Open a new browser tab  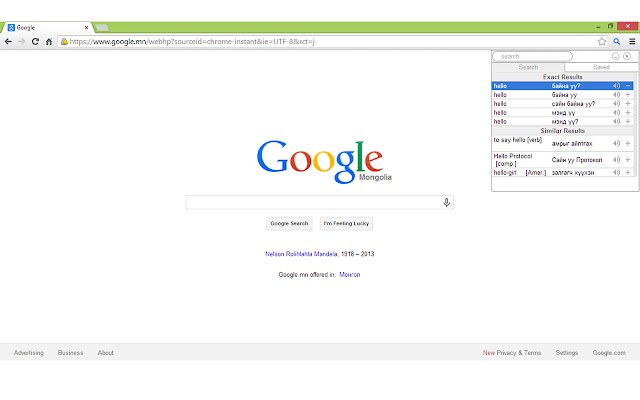[x=102, y=28]
